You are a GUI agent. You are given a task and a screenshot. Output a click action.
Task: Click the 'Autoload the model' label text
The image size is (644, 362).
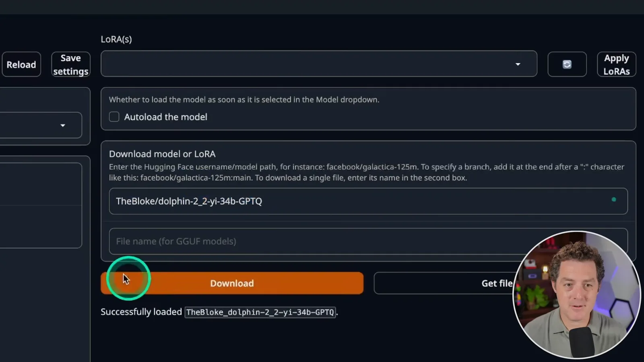(x=165, y=117)
